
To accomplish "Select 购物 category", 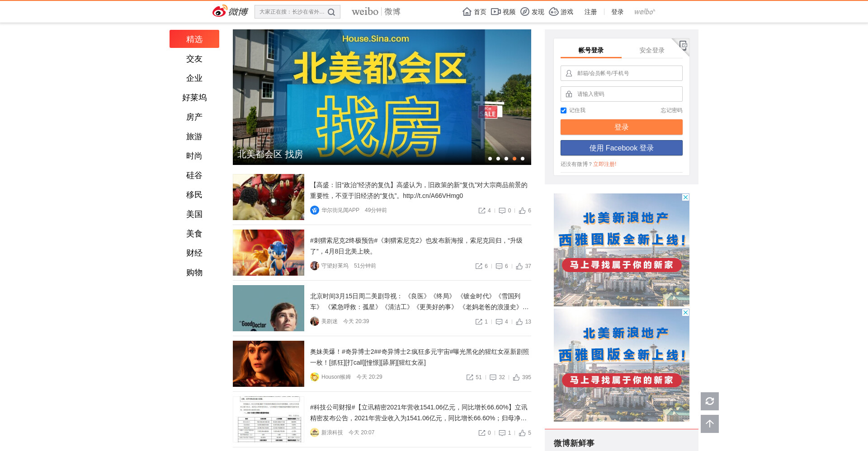I will pos(194,272).
